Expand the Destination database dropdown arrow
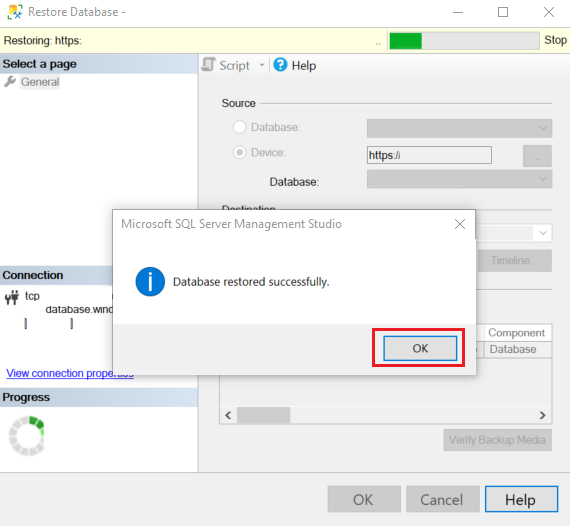Screen dimensions: 570x526 click(x=542, y=233)
